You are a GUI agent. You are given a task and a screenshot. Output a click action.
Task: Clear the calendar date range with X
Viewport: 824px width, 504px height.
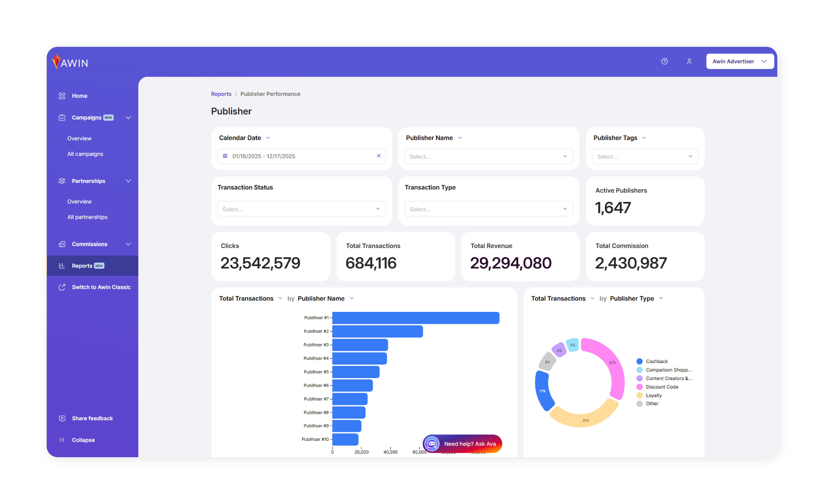(x=379, y=156)
